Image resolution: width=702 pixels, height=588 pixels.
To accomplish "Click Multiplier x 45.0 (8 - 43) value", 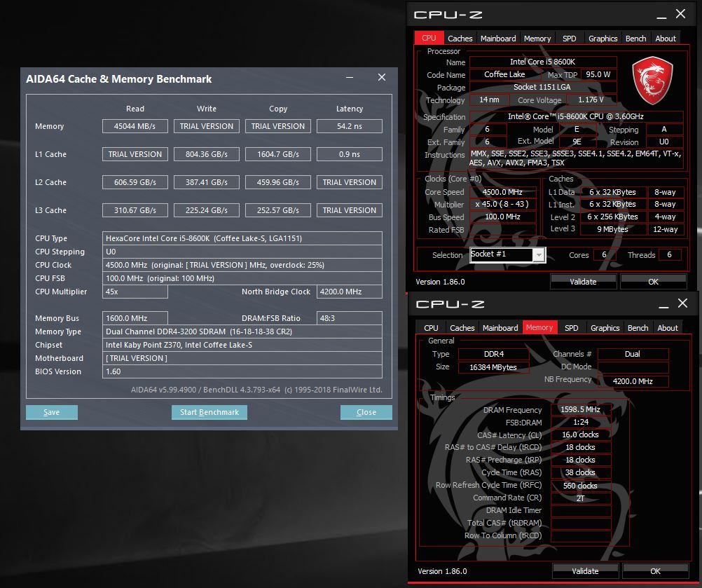I will (502, 204).
